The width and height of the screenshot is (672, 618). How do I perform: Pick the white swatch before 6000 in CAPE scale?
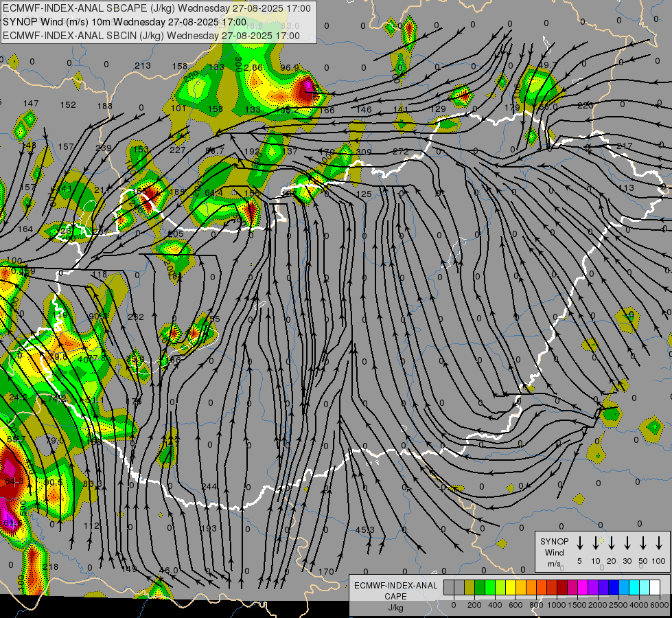tap(655, 588)
